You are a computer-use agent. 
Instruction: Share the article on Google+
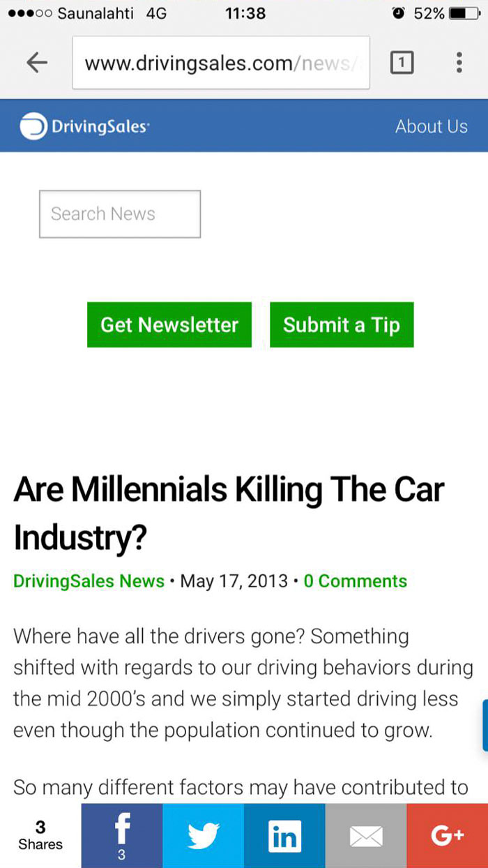pos(447,835)
